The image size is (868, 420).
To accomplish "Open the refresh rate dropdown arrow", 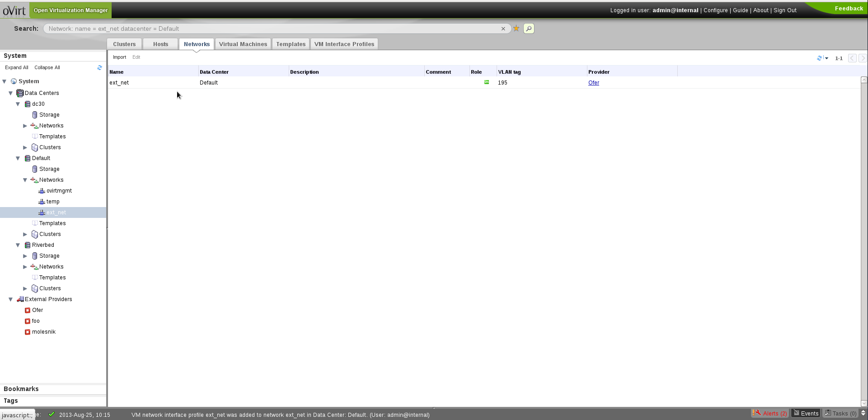I will point(827,58).
